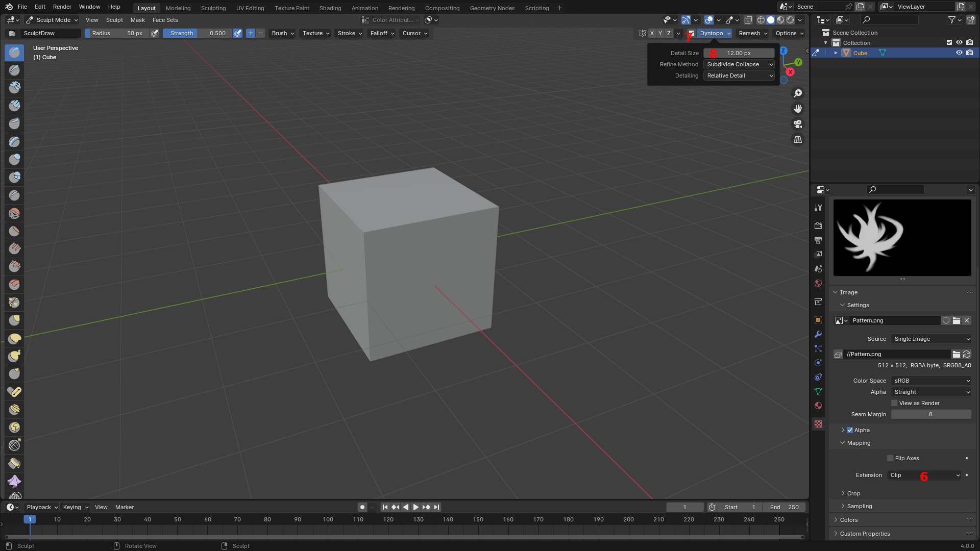
Task: Select the Draw Sharp brush tool
Action: [14, 70]
